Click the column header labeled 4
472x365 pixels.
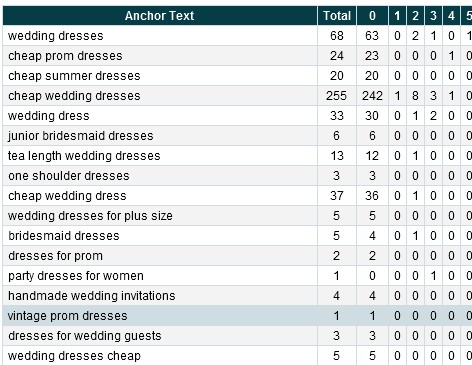click(x=451, y=16)
